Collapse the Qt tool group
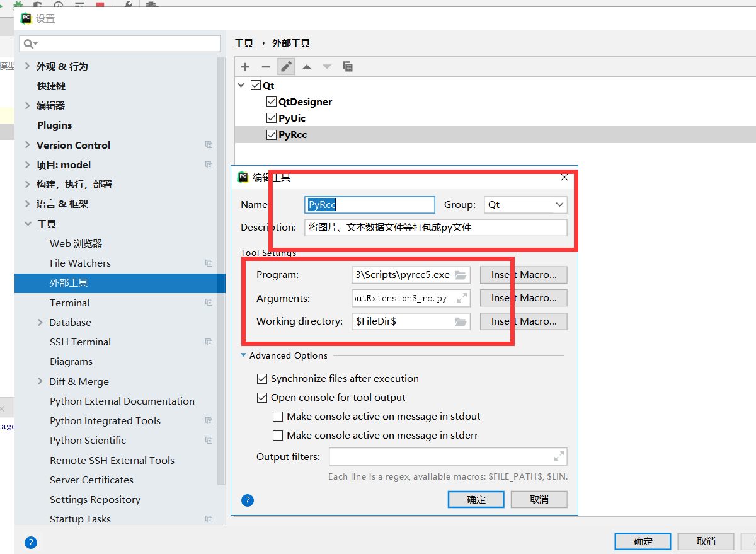This screenshot has width=756, height=554. tap(241, 84)
